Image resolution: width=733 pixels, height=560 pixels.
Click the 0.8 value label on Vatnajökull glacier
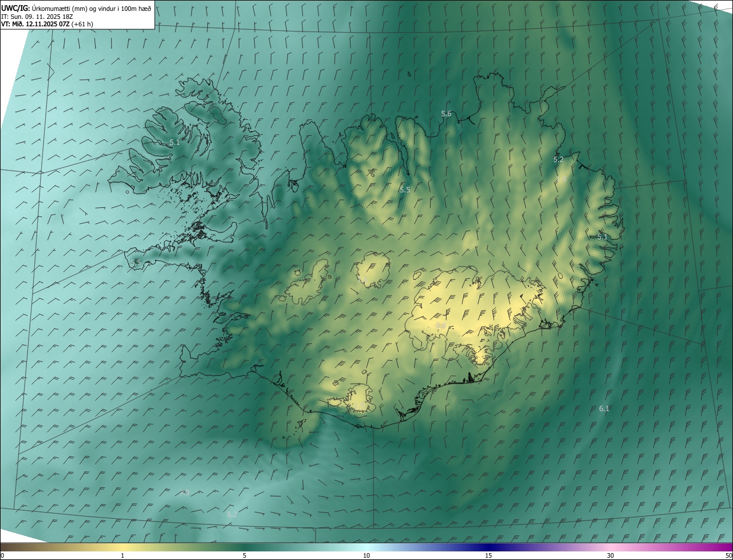click(441, 326)
